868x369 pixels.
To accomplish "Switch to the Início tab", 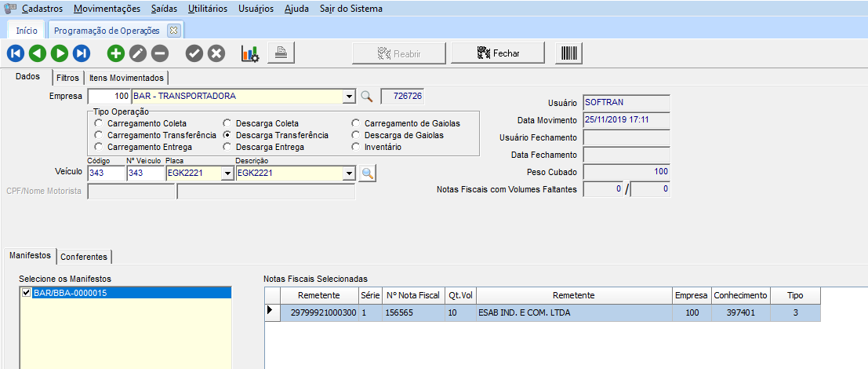I will [27, 31].
